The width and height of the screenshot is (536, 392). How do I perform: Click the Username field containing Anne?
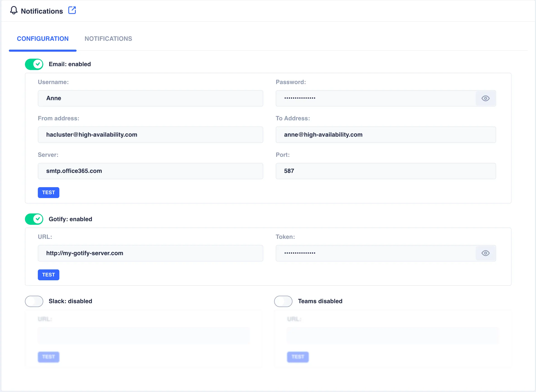pos(150,98)
